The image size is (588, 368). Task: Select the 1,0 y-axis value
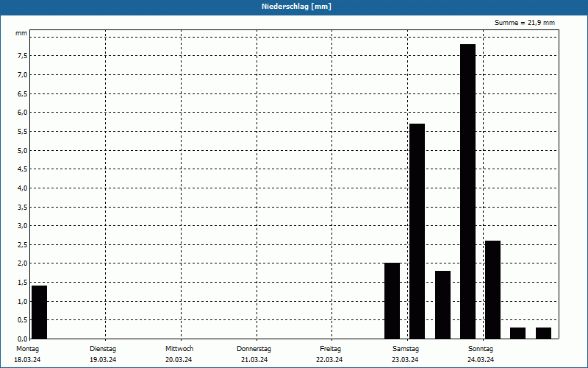coord(23,302)
